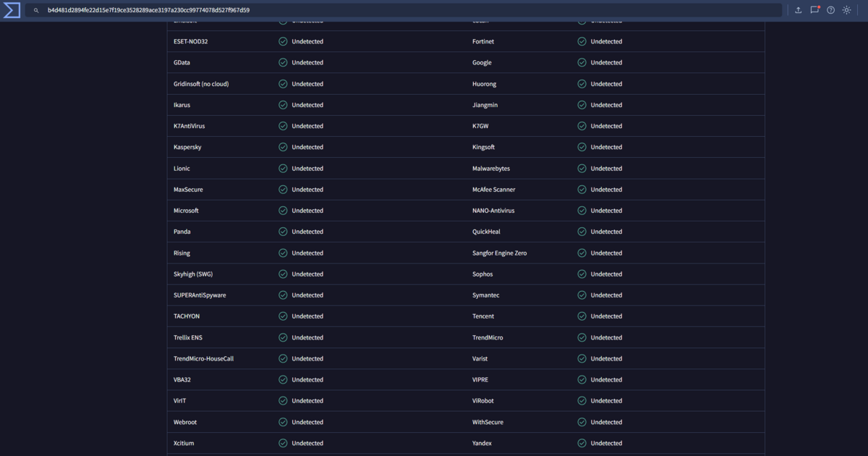
Task: Toggle the light/dark theme sun icon
Action: click(x=847, y=10)
